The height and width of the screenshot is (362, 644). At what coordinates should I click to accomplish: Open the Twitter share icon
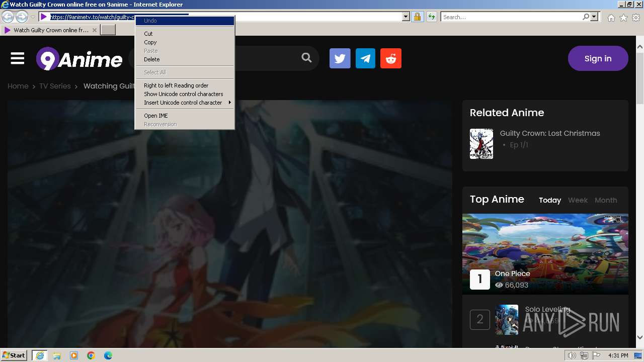340,58
